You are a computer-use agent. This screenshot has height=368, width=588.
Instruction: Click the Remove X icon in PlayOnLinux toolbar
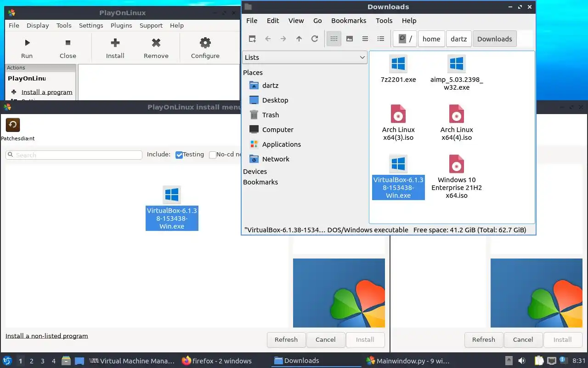pyautogui.click(x=156, y=43)
